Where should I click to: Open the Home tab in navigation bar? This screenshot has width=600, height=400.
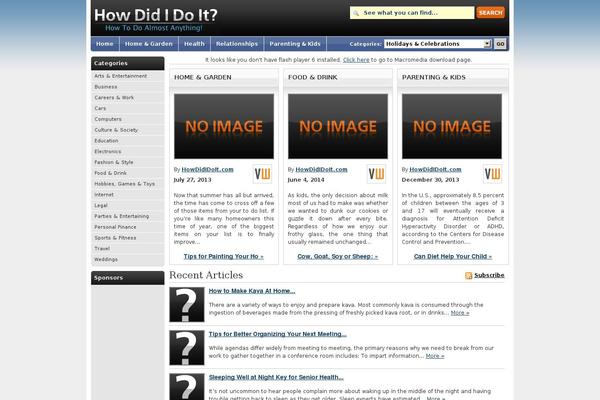[x=105, y=44]
